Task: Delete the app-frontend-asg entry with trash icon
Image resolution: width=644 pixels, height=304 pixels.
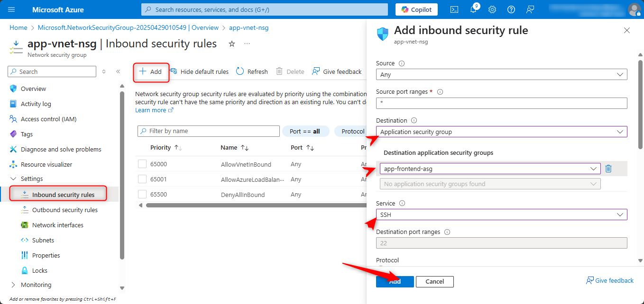Action: click(608, 169)
